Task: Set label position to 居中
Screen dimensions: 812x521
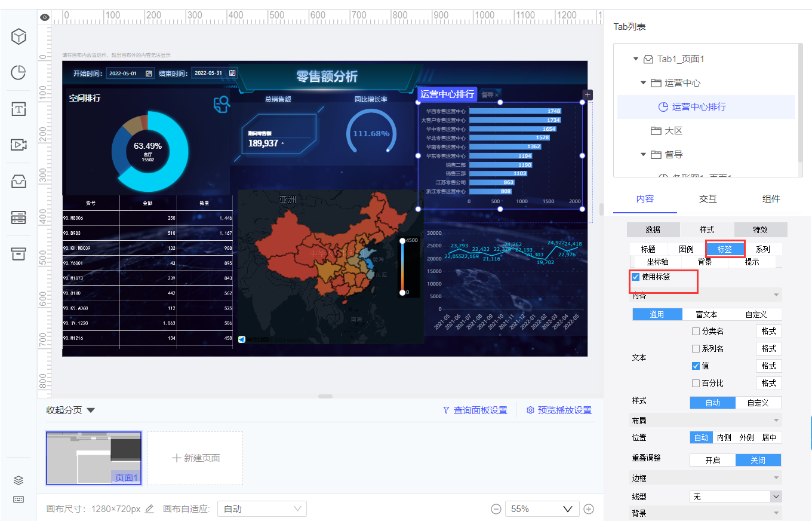Action: (x=770, y=437)
